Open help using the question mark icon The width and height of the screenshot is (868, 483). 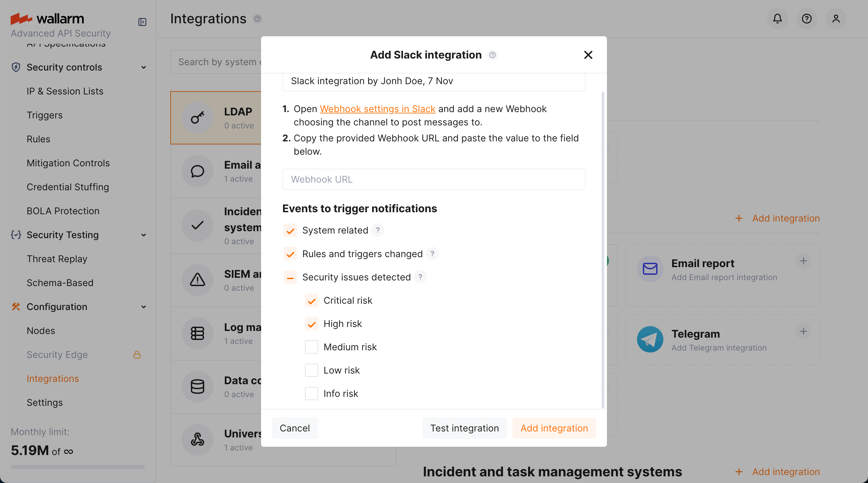tap(807, 19)
